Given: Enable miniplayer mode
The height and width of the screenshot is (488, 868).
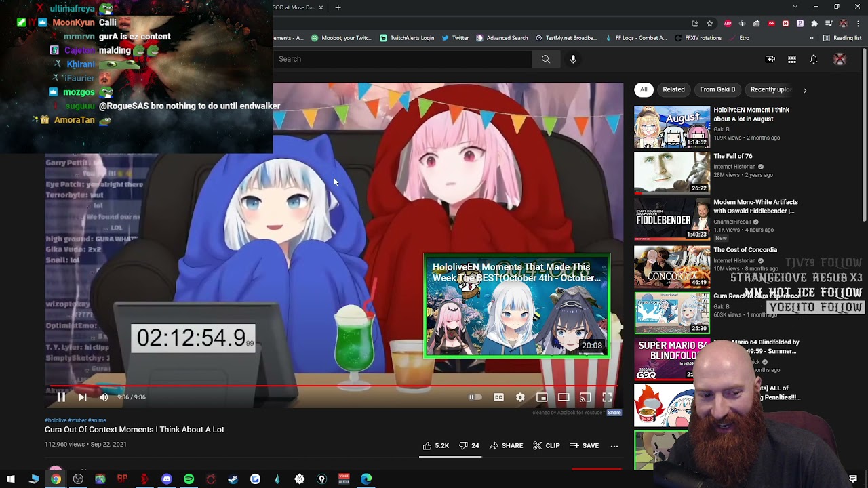Looking at the screenshot, I should [542, 397].
